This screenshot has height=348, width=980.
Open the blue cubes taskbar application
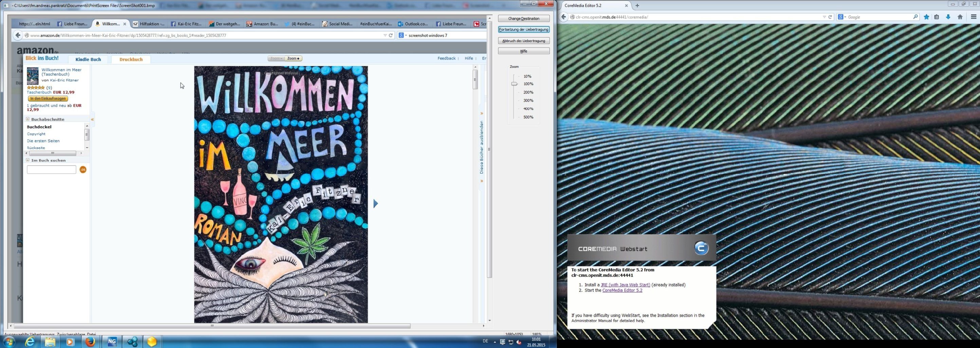tap(132, 342)
